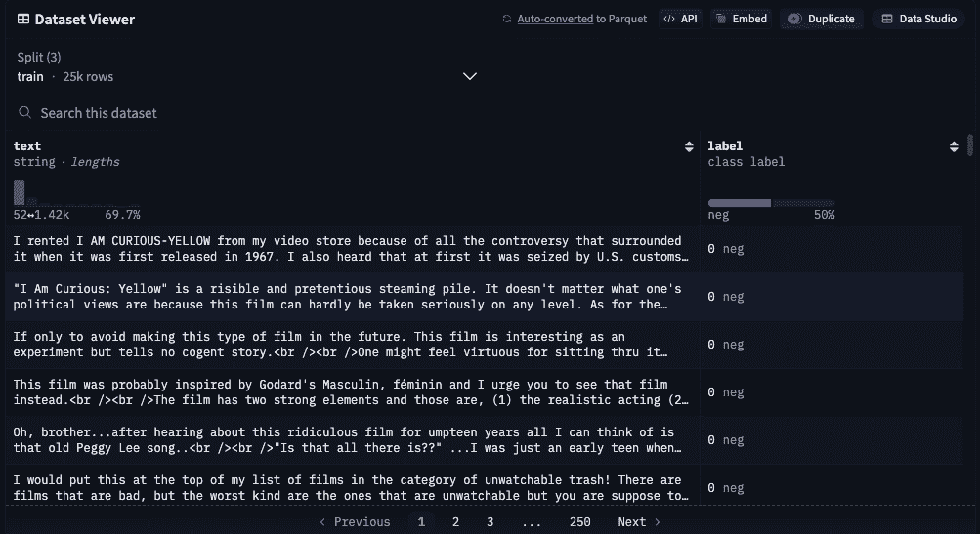Follow the Auto-converted link
The image size is (980, 534).
pos(555,19)
